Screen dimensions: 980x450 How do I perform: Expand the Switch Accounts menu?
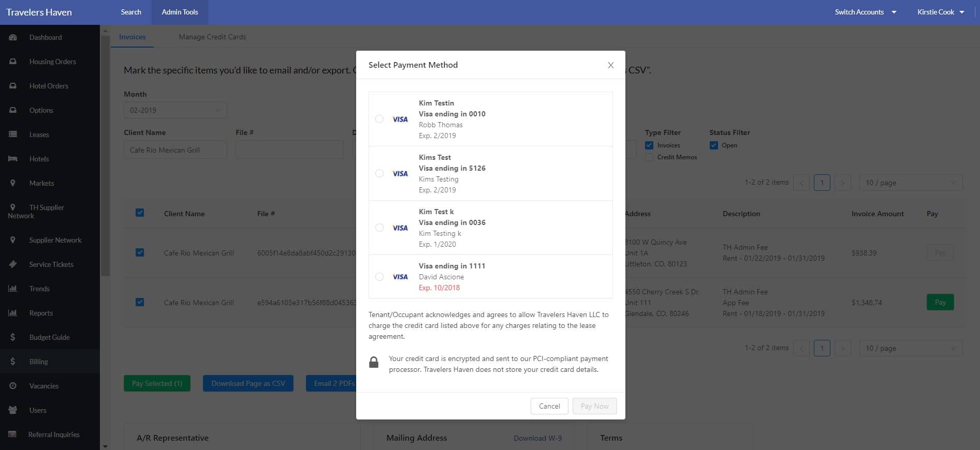865,12
